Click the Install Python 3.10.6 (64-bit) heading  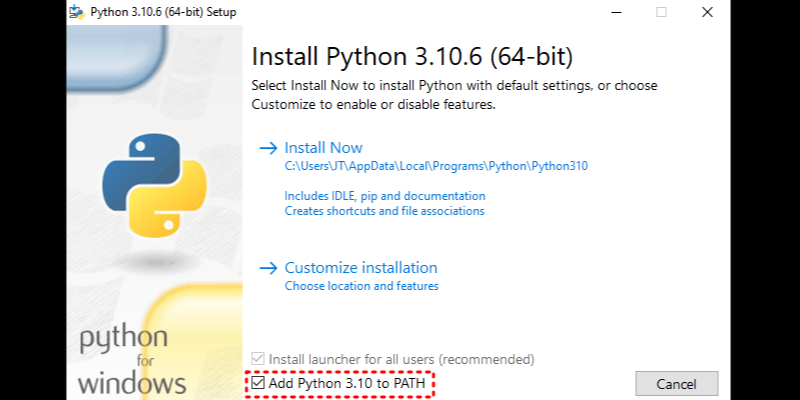(x=412, y=54)
